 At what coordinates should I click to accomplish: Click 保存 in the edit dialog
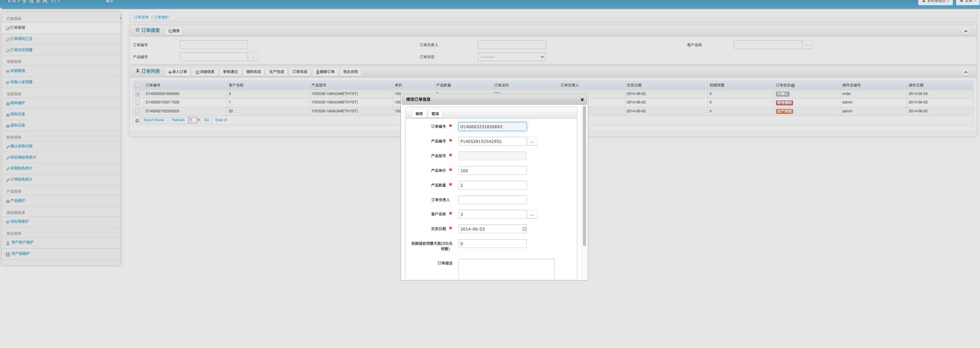(x=419, y=114)
